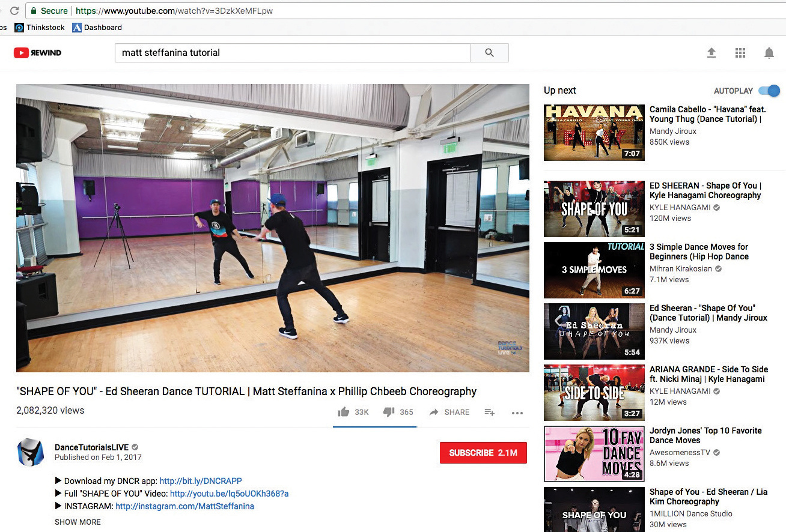Image resolution: width=786 pixels, height=532 pixels.
Task: Open the YouTube apps grid icon
Action: tap(740, 53)
